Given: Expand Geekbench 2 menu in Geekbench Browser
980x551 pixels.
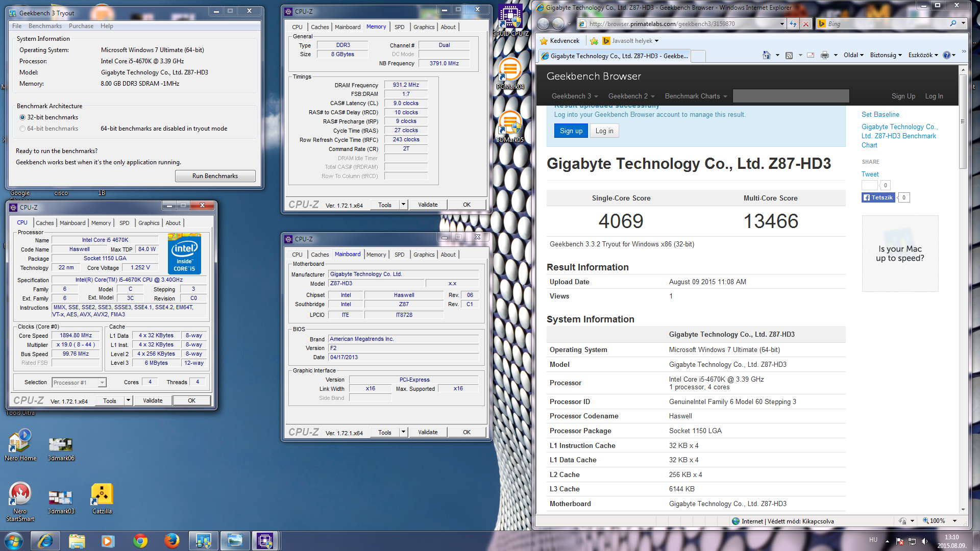Looking at the screenshot, I should click(x=631, y=96).
